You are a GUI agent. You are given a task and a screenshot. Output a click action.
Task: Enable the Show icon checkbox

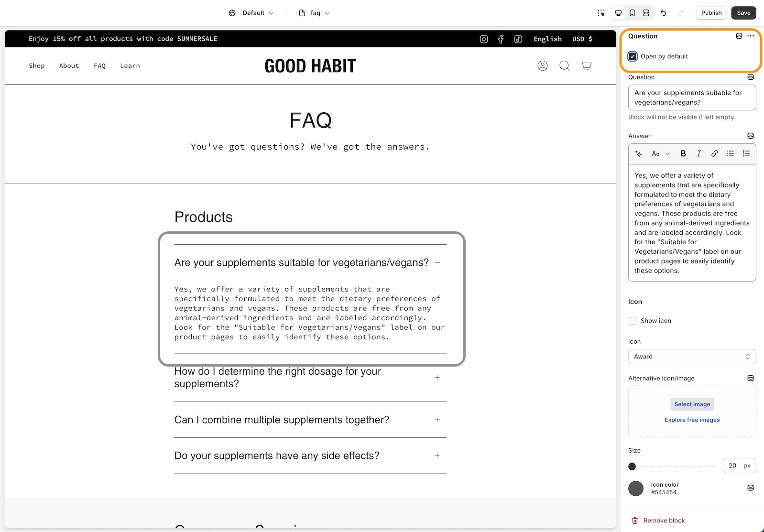tap(633, 321)
